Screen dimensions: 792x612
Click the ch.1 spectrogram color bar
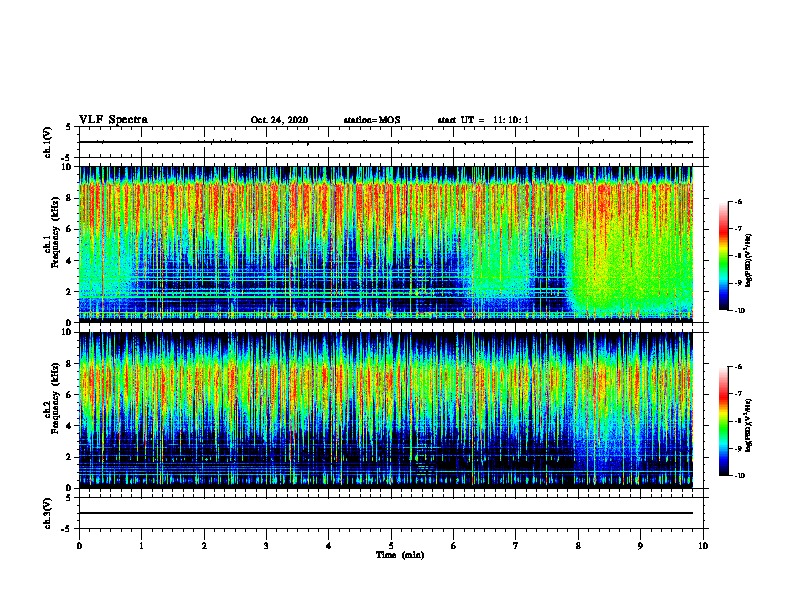click(723, 256)
